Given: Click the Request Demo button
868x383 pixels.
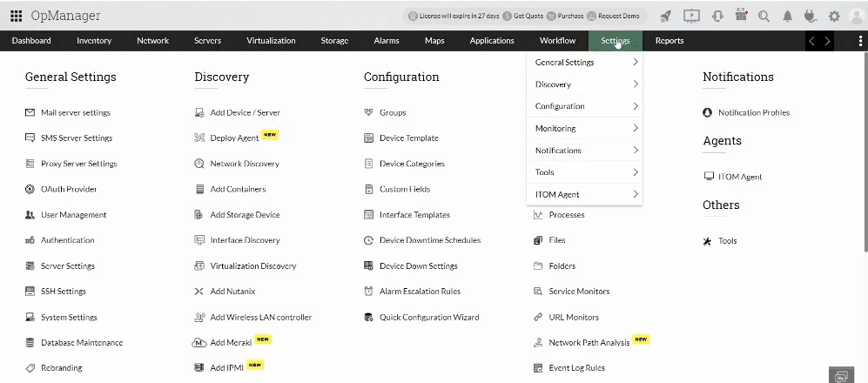Looking at the screenshot, I should (619, 16).
